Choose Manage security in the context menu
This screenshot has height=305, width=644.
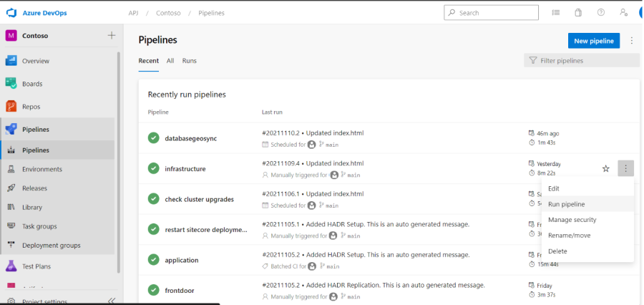(572, 220)
